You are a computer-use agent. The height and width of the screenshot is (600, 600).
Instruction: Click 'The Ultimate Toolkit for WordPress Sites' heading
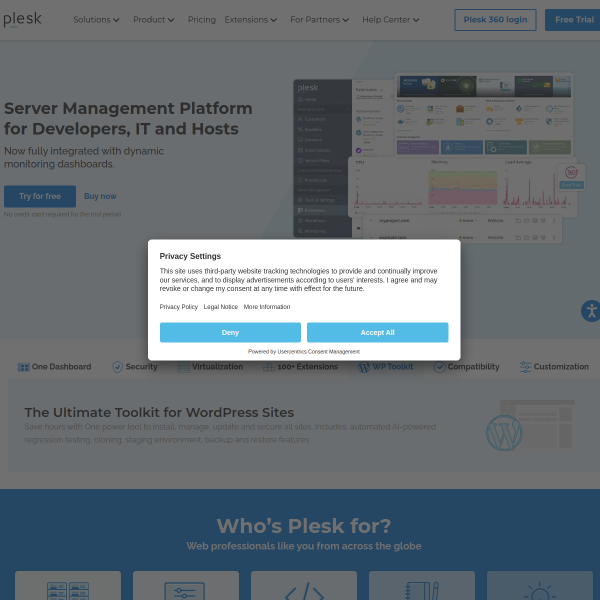tap(159, 412)
